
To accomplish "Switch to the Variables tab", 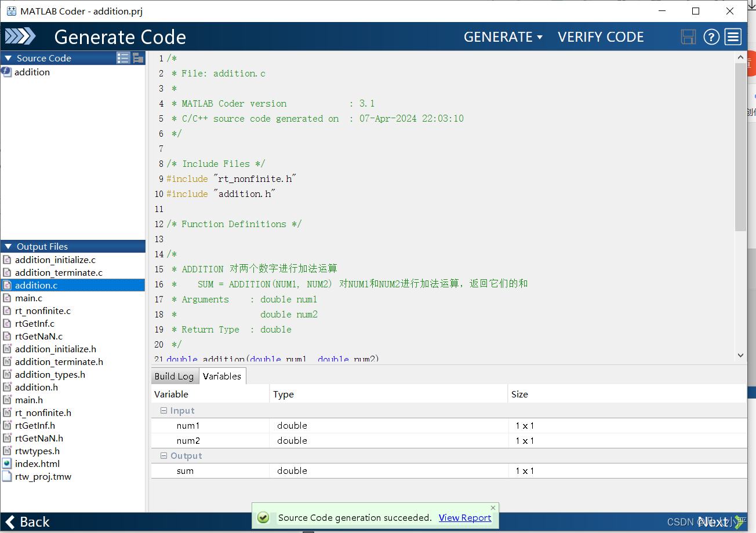I will (222, 376).
